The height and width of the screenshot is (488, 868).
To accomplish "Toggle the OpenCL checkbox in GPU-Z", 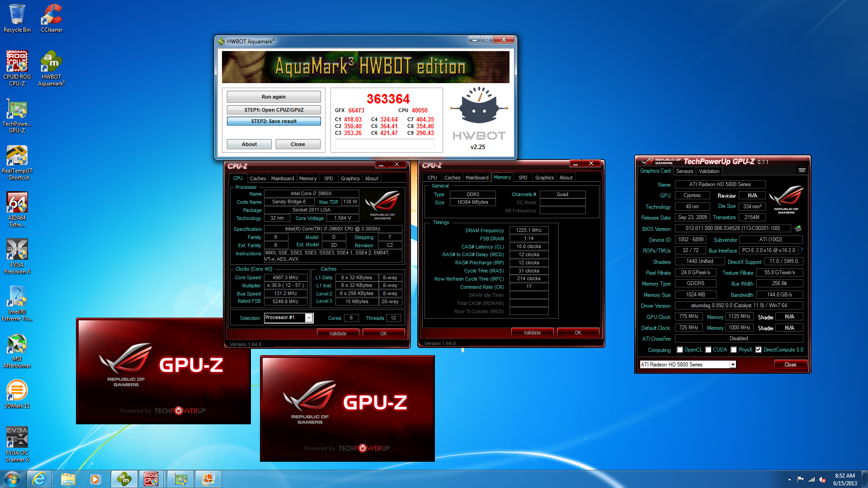I will tap(679, 350).
